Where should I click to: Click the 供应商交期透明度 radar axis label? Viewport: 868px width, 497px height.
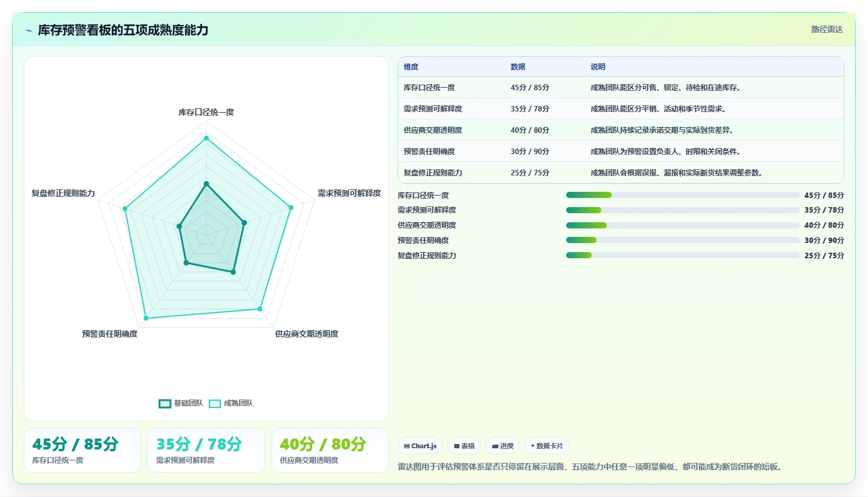(x=307, y=334)
